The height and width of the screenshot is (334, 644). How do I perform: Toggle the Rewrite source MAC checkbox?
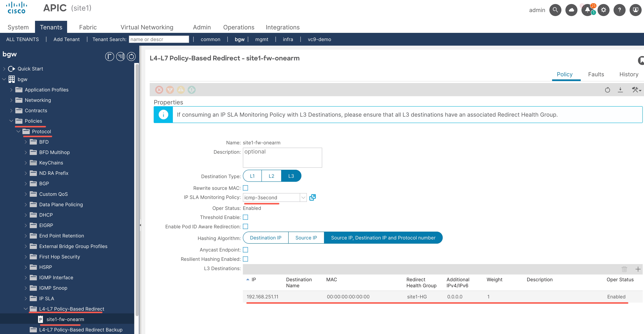tap(245, 188)
